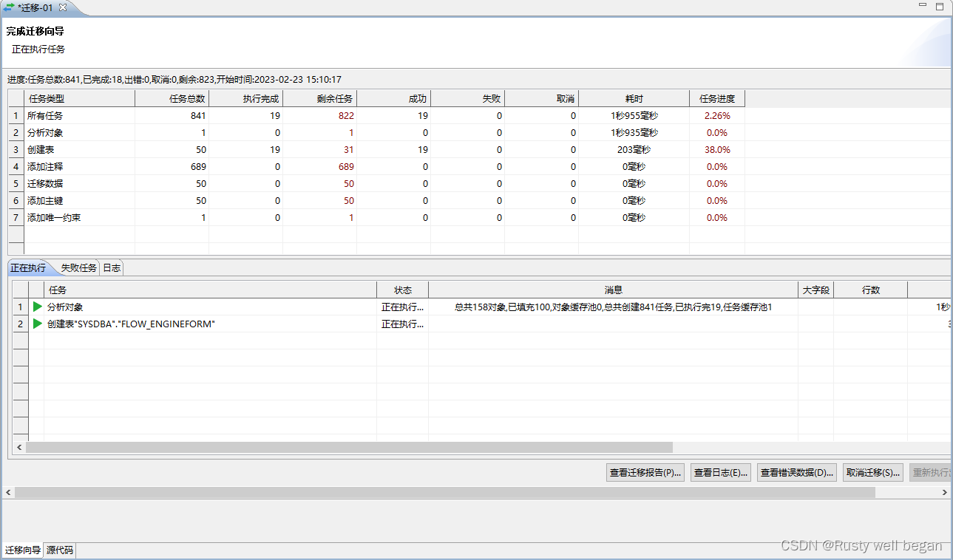Viewport: 953px width, 560px height.
Task: Select the 分析对象 row in summary table
Action: pyautogui.click(x=376, y=133)
